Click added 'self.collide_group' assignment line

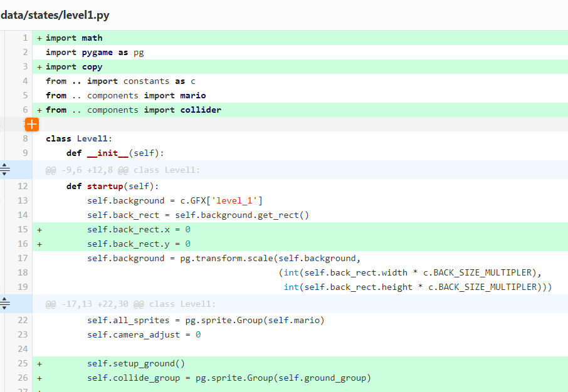[300, 378]
